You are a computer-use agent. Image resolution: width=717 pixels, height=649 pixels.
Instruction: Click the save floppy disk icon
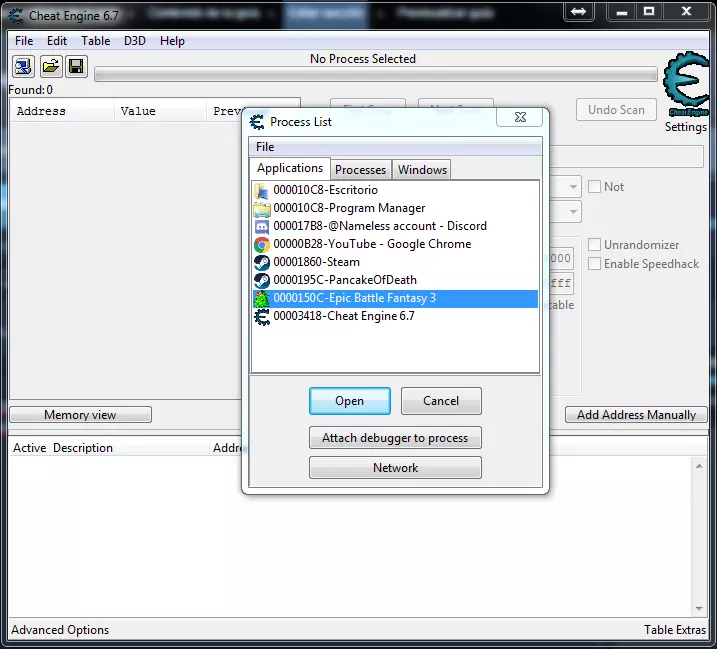pos(76,67)
